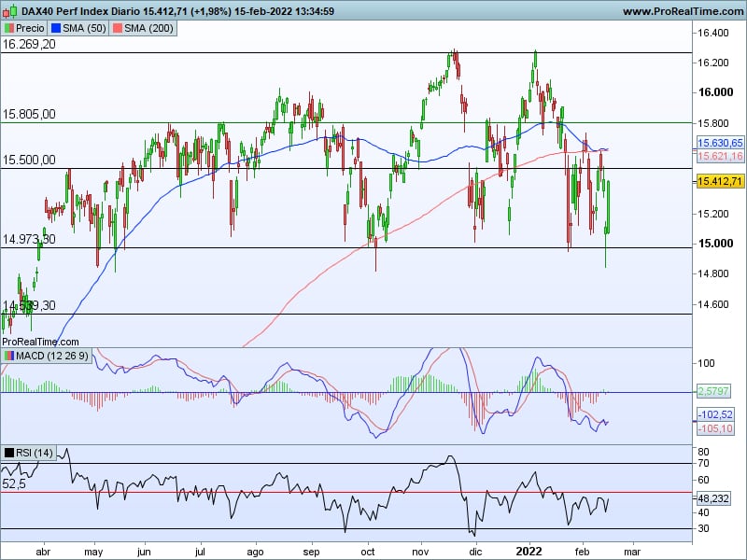
Task: Click the 16.269,20 resistance level label
Action: [29, 44]
